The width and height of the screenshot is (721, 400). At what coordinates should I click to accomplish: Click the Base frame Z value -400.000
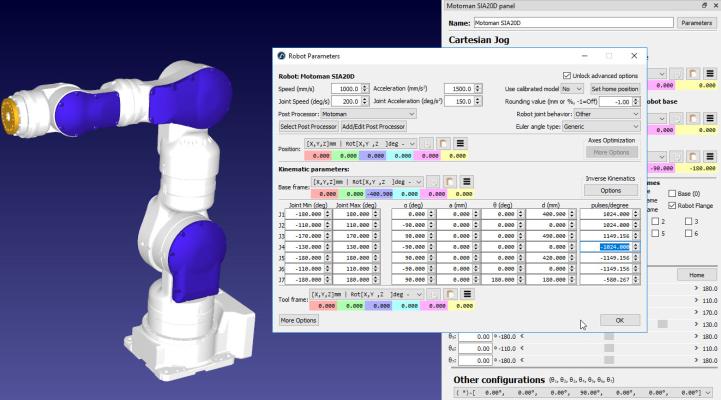[380, 194]
